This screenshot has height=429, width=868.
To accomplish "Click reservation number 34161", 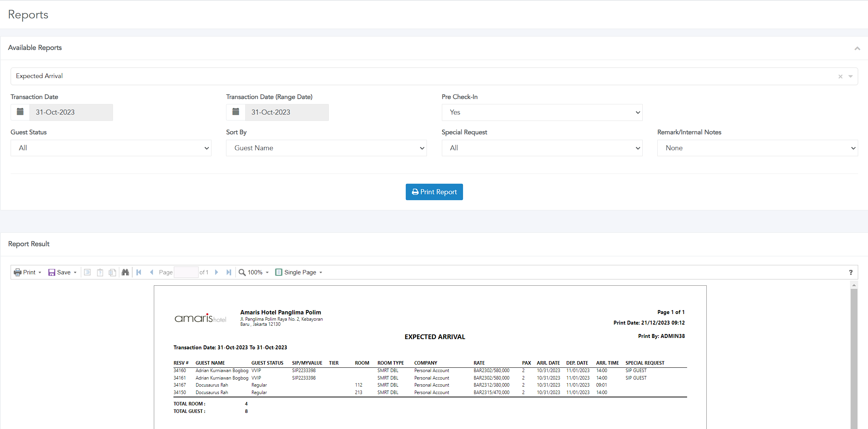I will coord(180,378).
